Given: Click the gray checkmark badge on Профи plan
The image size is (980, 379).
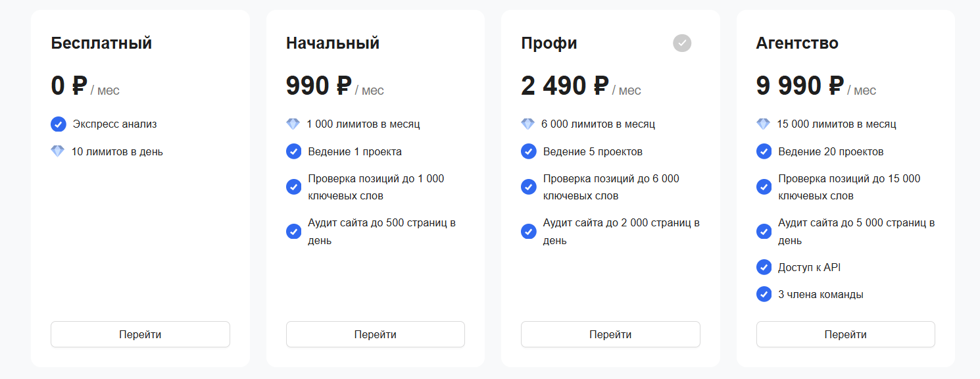Looking at the screenshot, I should [x=682, y=43].
